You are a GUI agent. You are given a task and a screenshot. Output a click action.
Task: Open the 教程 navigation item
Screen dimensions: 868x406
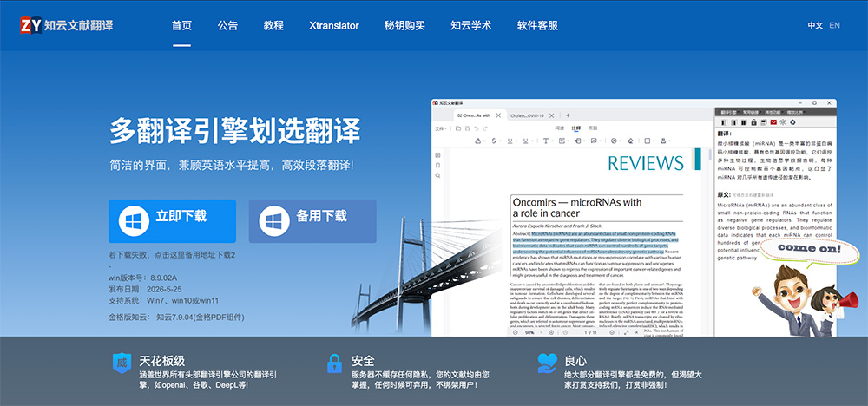click(273, 25)
